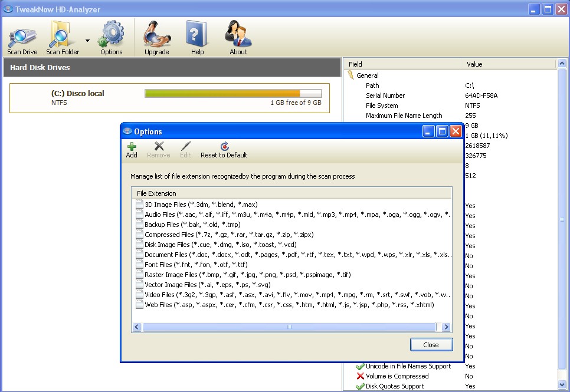
Task: Open Options from main toolbar
Action: tap(112, 38)
